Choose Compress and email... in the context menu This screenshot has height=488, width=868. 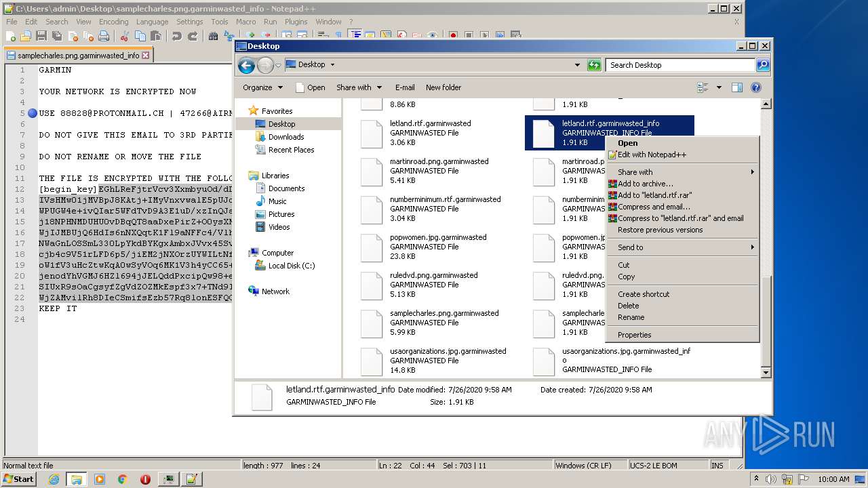682,207
